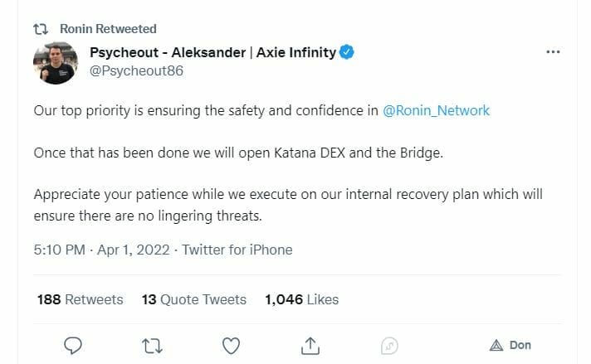The width and height of the screenshot is (591, 364).
Task: Click the reply speech bubble icon
Action: (73, 345)
